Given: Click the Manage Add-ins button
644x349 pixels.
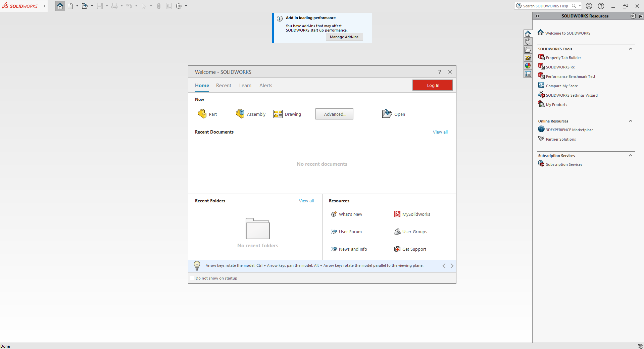Looking at the screenshot, I should (x=344, y=37).
